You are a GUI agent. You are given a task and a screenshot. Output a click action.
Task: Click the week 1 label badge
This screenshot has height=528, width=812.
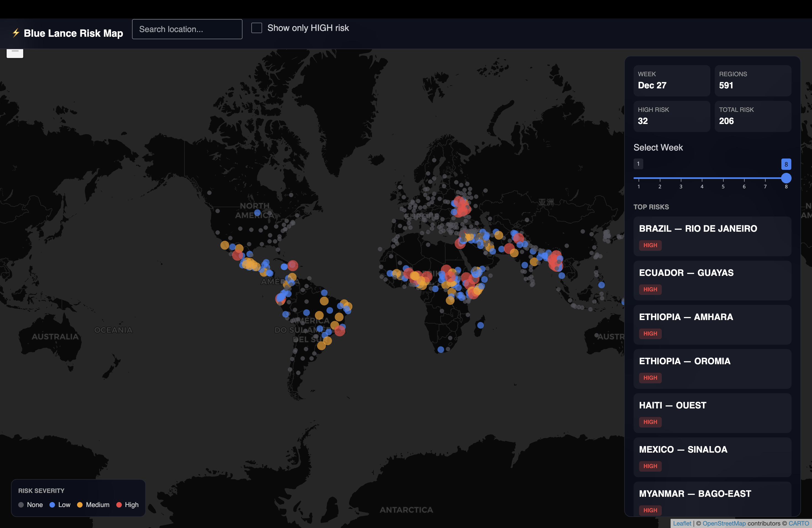pyautogui.click(x=638, y=164)
